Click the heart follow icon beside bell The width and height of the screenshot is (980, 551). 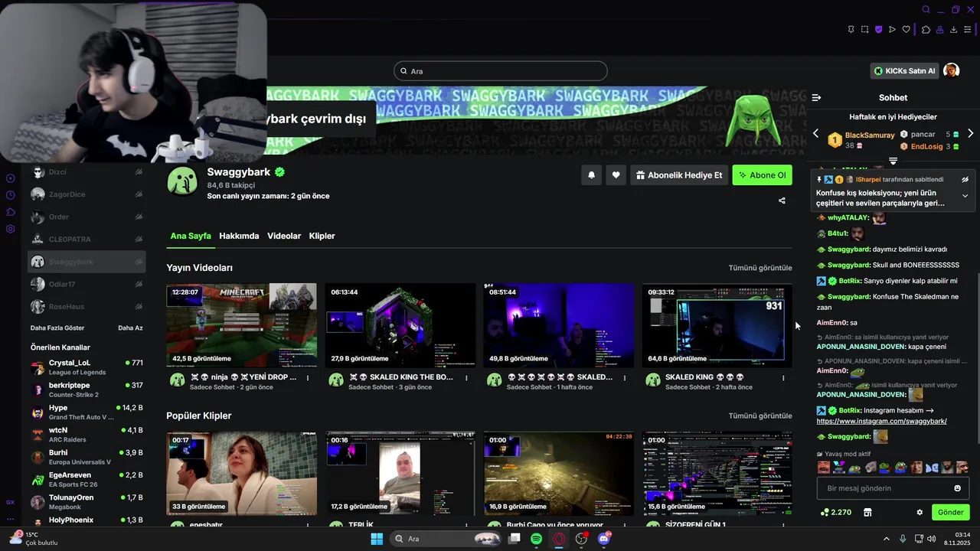coord(616,175)
